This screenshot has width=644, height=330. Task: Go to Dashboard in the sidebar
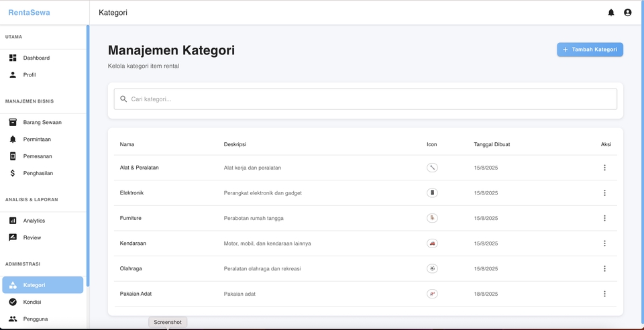pyautogui.click(x=36, y=58)
